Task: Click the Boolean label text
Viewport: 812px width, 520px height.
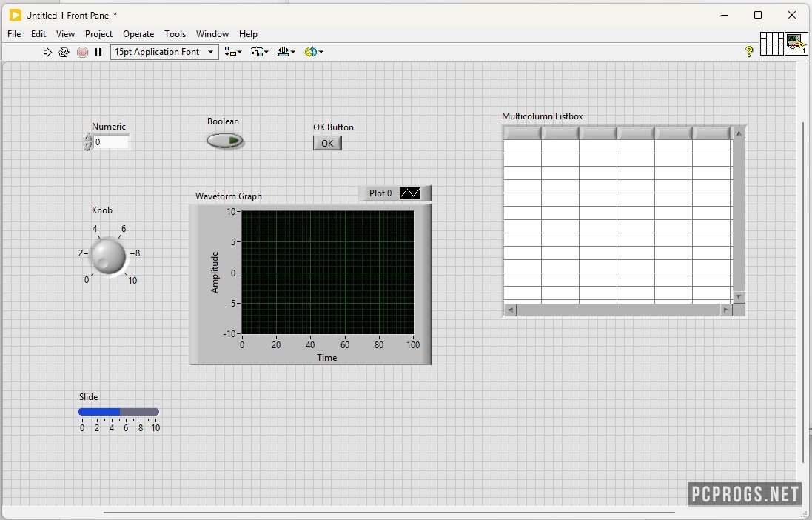Action: coord(224,121)
